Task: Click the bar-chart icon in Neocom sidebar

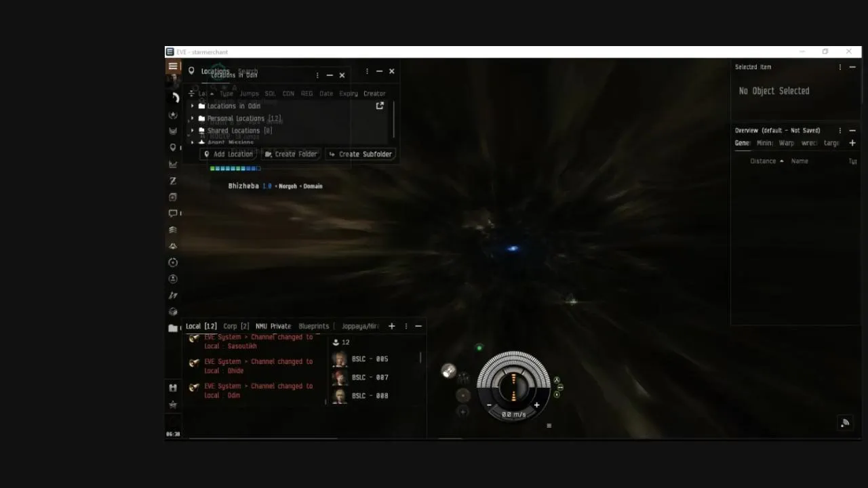Action: click(173, 131)
